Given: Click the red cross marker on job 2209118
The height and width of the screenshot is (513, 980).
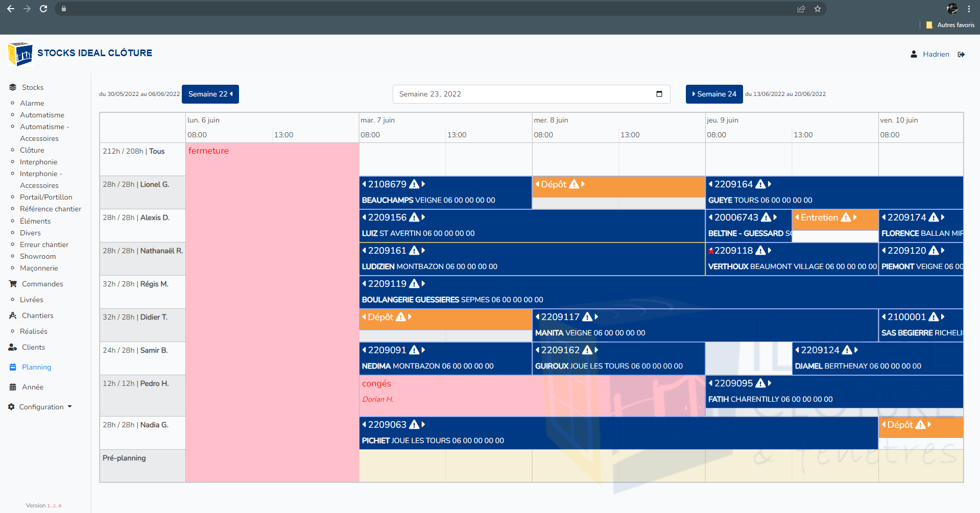Looking at the screenshot, I should (x=710, y=251).
